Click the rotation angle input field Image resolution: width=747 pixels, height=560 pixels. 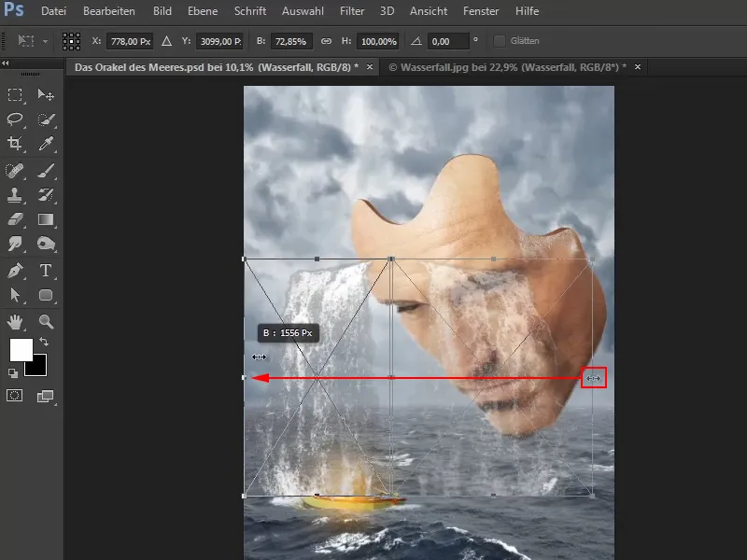pos(448,41)
